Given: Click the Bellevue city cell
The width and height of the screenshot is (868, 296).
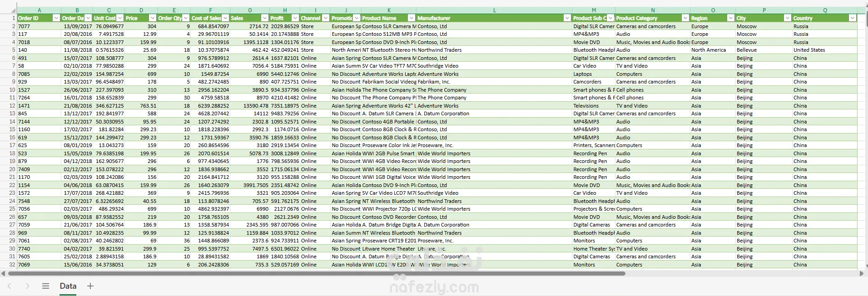Looking at the screenshot, I should (x=764, y=50).
